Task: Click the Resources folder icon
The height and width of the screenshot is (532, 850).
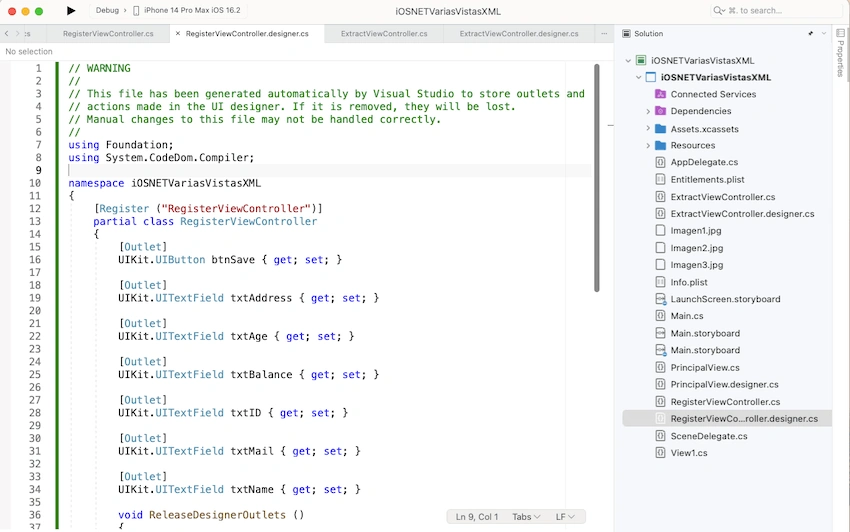Action: [x=660, y=145]
